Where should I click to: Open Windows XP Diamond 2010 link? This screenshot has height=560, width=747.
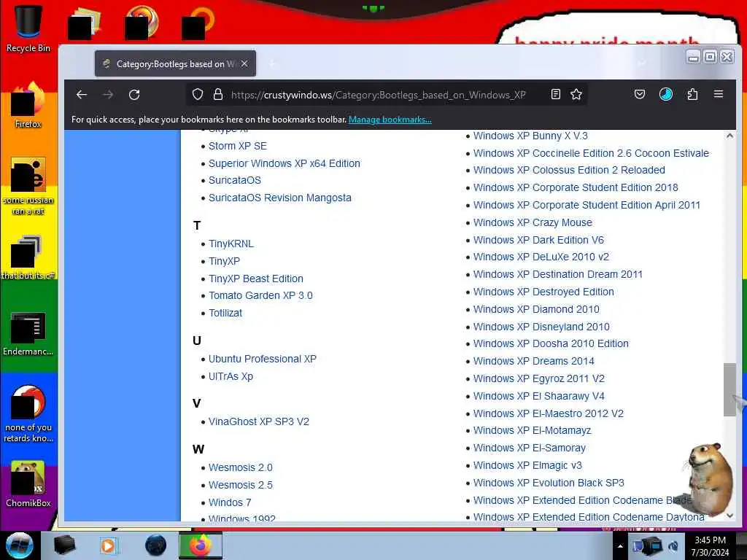tap(536, 309)
